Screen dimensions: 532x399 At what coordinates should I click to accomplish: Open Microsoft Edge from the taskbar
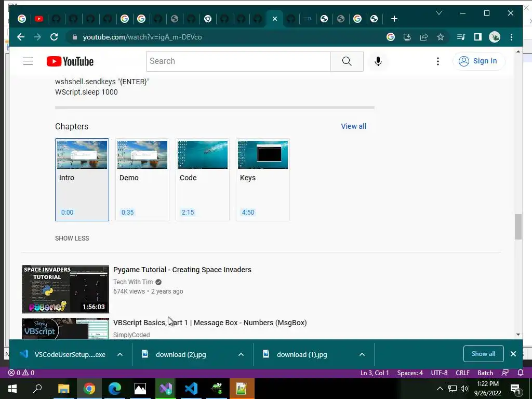(x=115, y=389)
